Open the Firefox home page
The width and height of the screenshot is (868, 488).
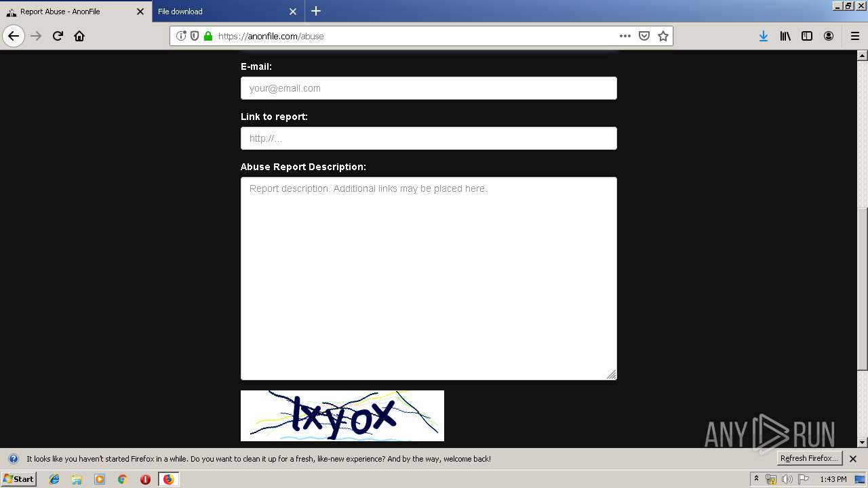coord(79,36)
